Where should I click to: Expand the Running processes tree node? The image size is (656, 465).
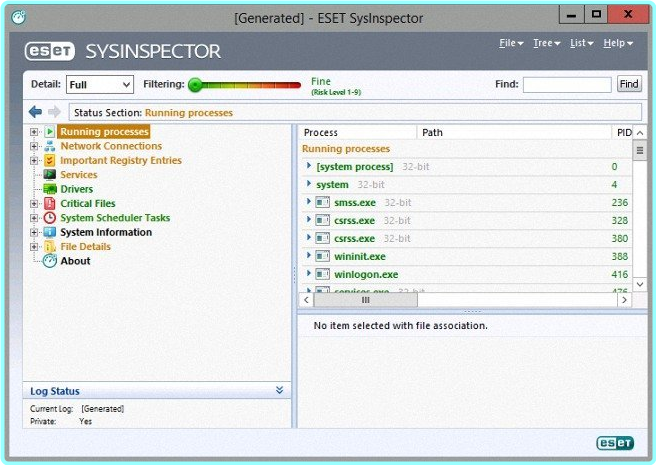(x=34, y=132)
